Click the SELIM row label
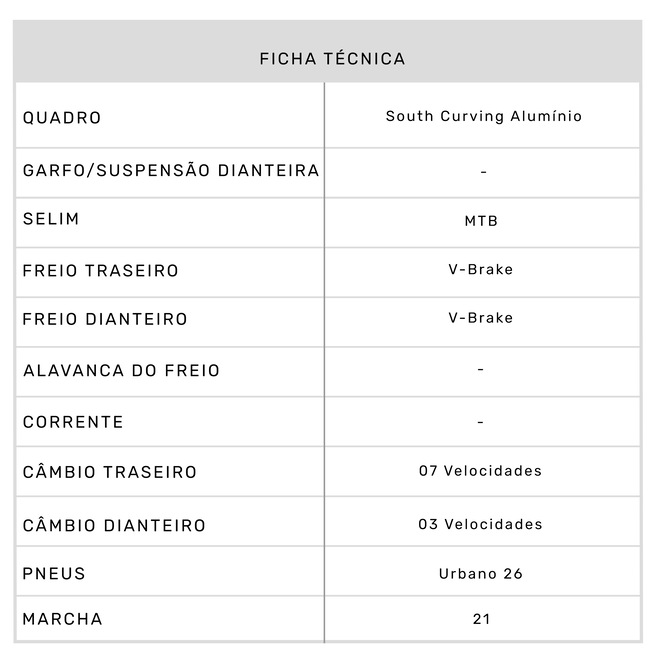The width and height of the screenshot is (660, 660). 51,219
